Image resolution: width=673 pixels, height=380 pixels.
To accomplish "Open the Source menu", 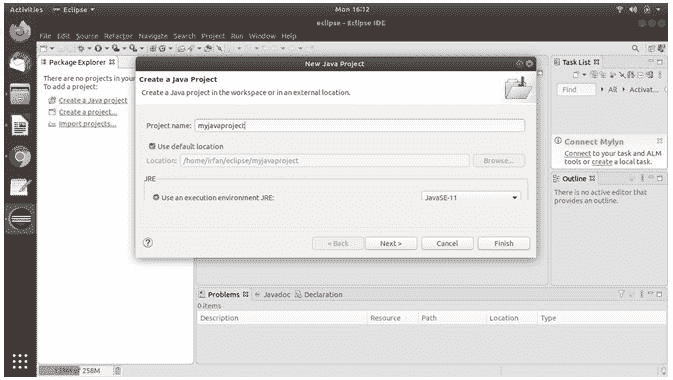I will 87,36.
